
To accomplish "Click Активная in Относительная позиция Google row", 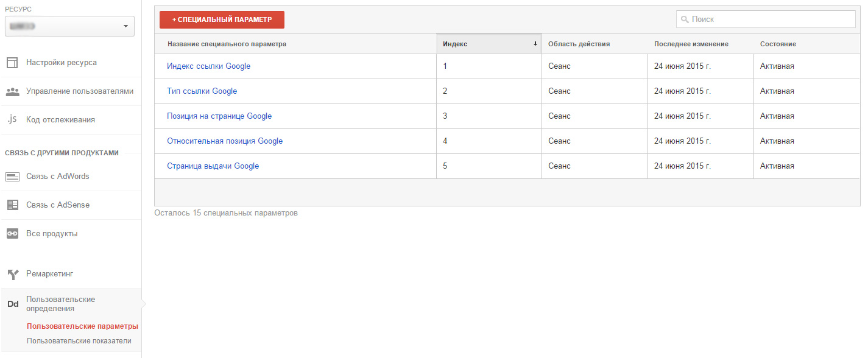I will [x=777, y=141].
